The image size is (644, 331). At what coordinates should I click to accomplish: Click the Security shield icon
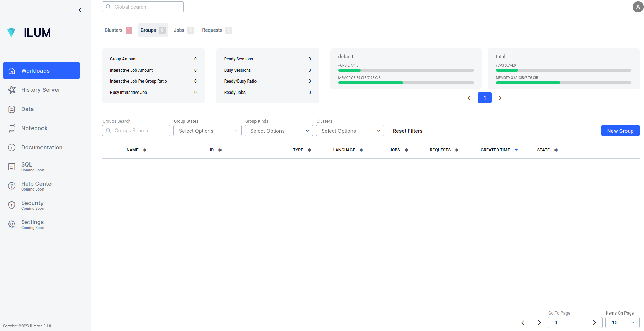coord(12,205)
